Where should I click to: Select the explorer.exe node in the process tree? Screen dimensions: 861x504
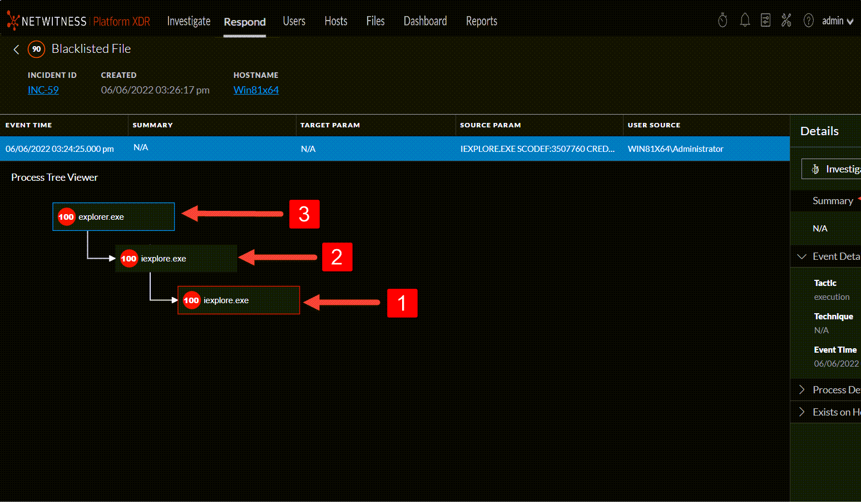[113, 216]
